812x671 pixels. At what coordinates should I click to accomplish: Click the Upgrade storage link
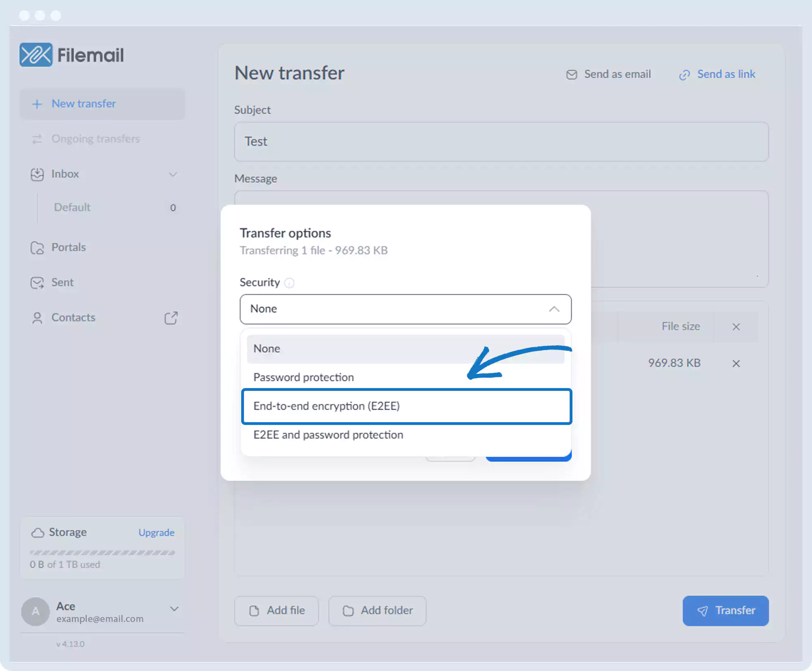tap(156, 533)
